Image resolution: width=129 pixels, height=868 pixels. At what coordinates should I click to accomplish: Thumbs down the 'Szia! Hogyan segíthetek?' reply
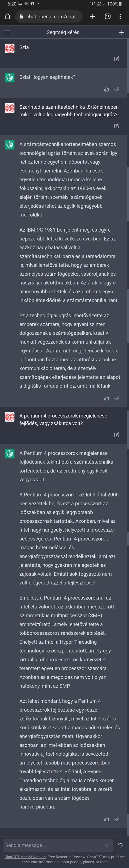117,89
